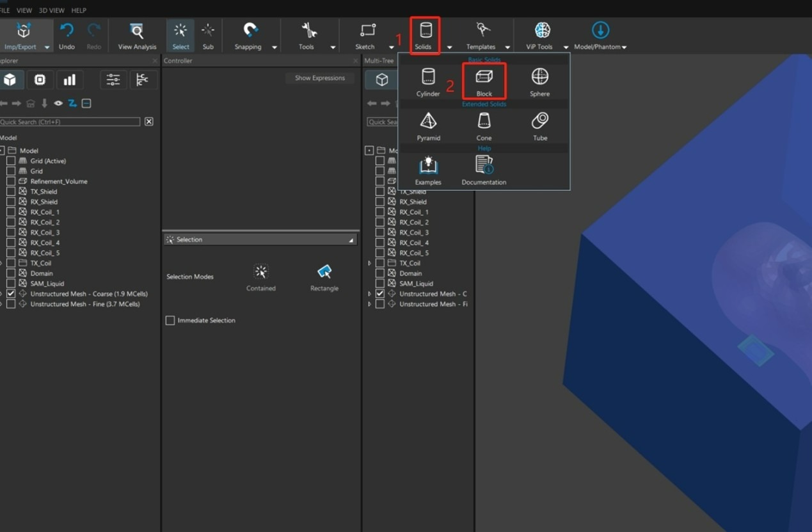
Task: Check the SAM_Liquid checkbox in Explorer
Action: pos(11,284)
